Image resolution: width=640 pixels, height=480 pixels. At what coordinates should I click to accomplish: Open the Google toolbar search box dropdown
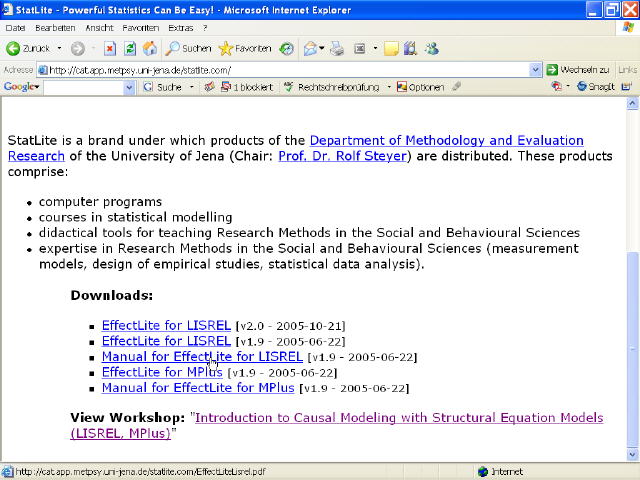pyautogui.click(x=129, y=87)
